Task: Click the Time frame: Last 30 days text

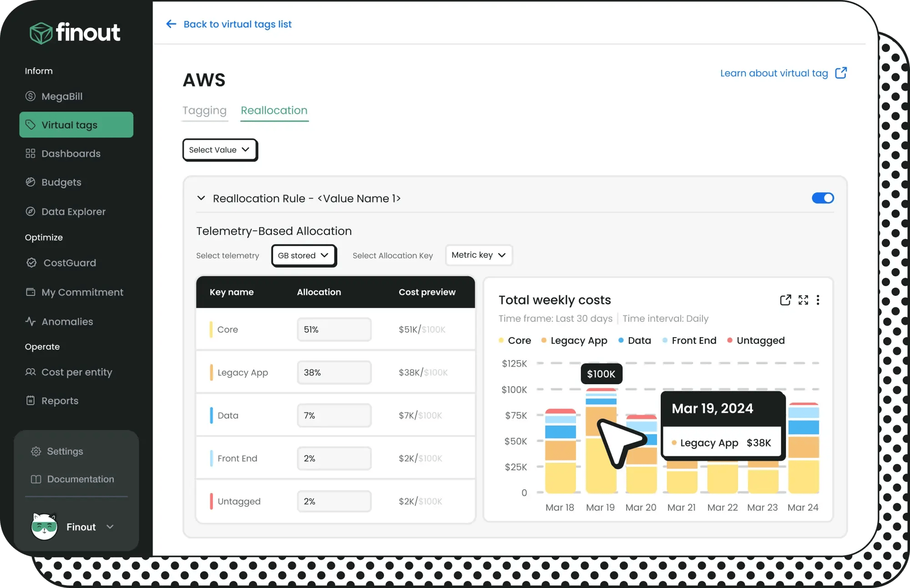Action: (x=555, y=318)
